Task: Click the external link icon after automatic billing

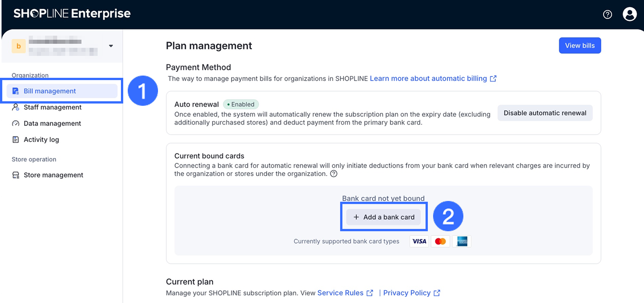Action: tap(493, 79)
